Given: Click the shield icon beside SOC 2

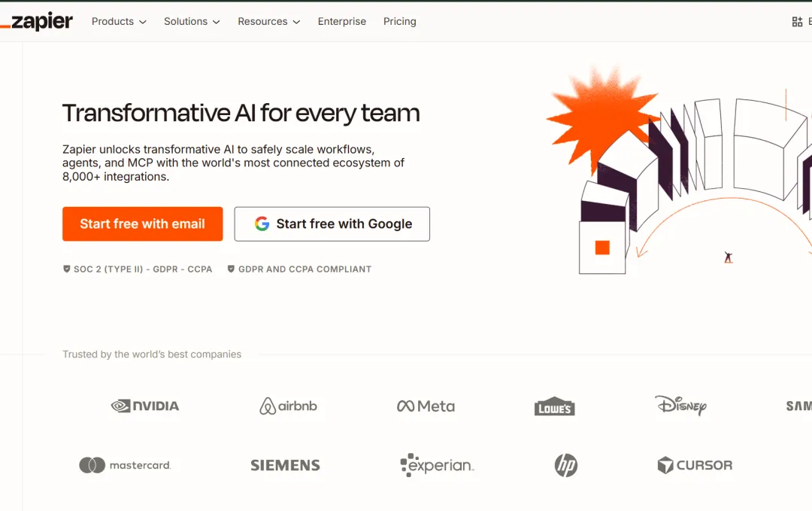Looking at the screenshot, I should (x=66, y=269).
